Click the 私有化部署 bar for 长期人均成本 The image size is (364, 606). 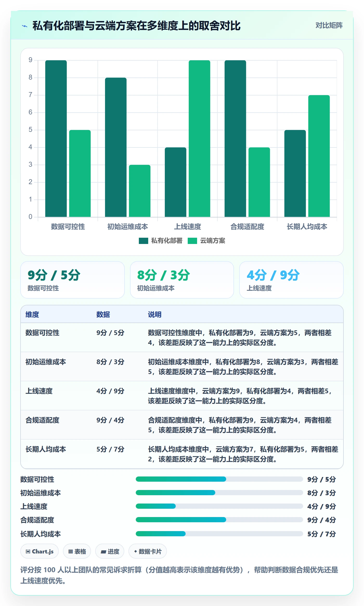295,173
